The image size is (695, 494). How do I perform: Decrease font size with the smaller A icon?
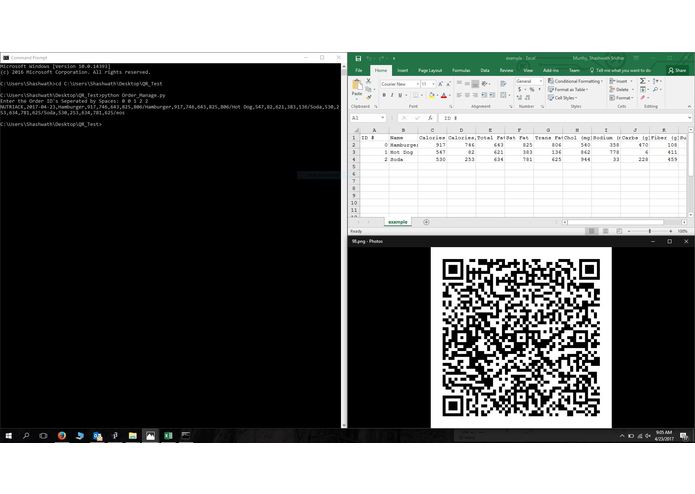click(x=448, y=84)
